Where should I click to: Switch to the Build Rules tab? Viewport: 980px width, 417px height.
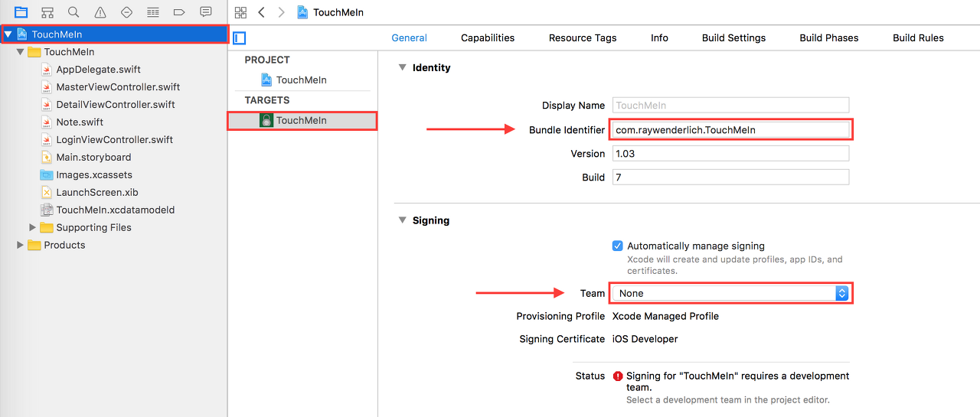918,37
